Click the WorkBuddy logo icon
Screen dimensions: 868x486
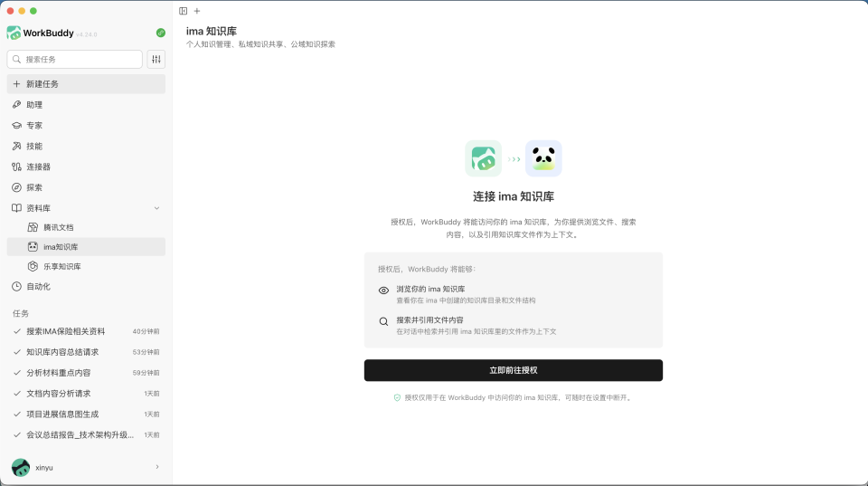14,33
